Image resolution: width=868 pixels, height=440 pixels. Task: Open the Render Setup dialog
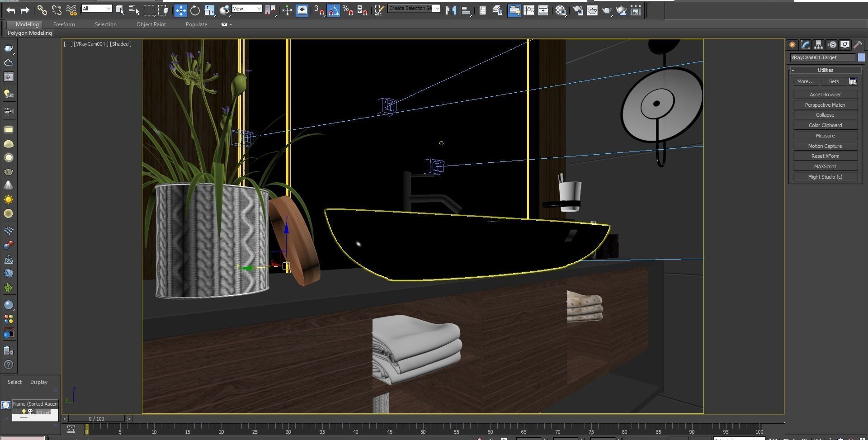(x=578, y=10)
